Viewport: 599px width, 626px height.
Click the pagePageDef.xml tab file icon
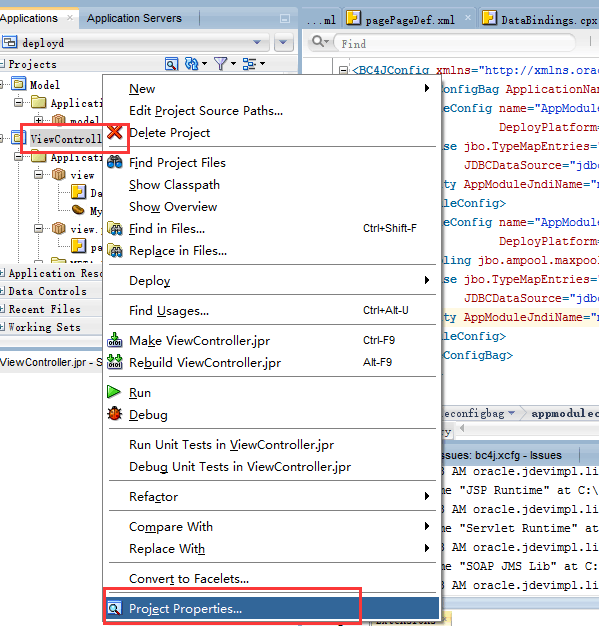353,18
